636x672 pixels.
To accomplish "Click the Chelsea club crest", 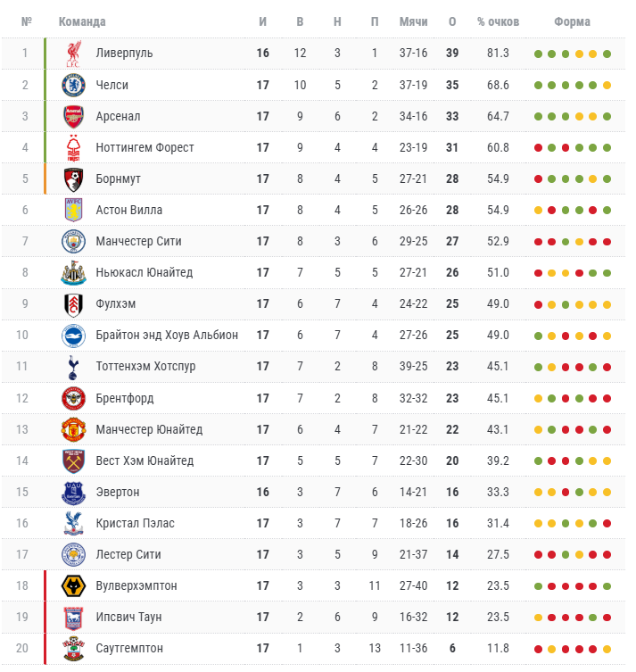I will point(73,85).
